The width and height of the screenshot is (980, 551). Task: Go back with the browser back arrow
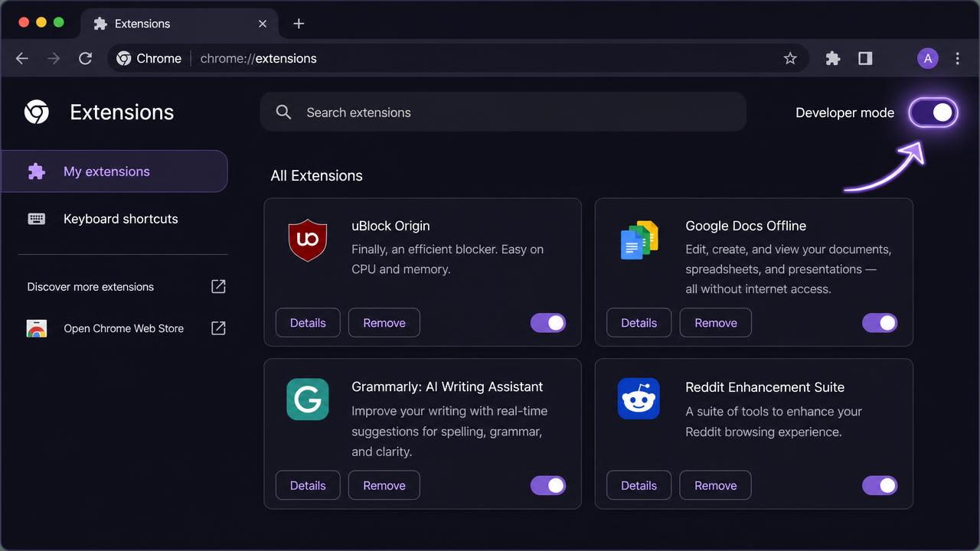(x=22, y=58)
